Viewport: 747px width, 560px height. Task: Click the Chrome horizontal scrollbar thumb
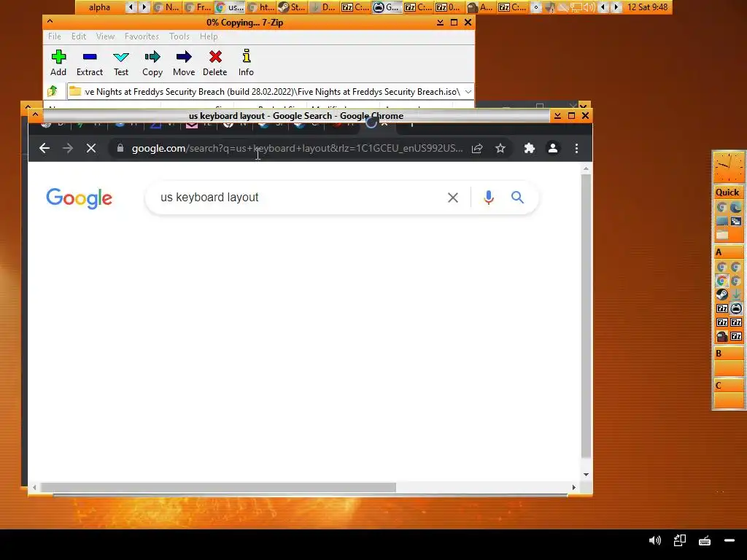click(217, 487)
